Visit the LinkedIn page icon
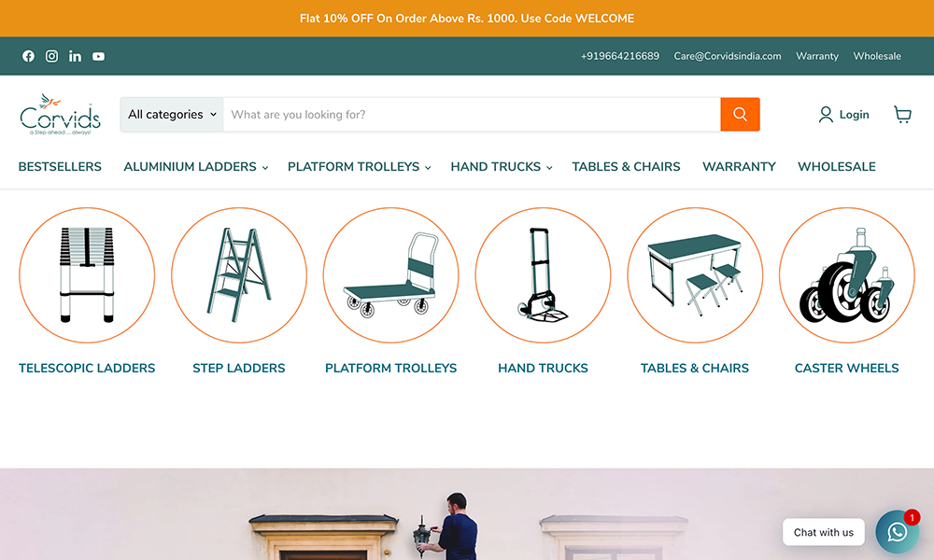934x560 pixels. pos(75,56)
